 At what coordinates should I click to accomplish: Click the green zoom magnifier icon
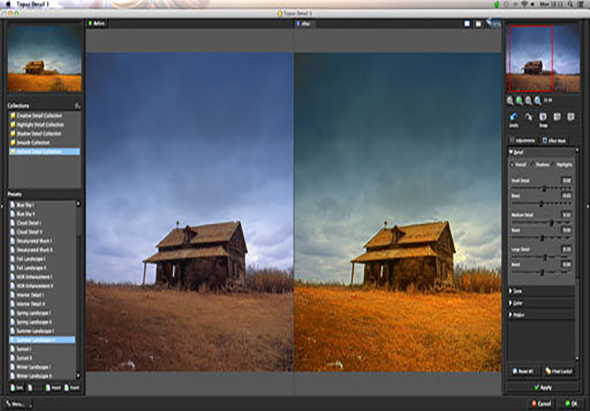point(519,100)
